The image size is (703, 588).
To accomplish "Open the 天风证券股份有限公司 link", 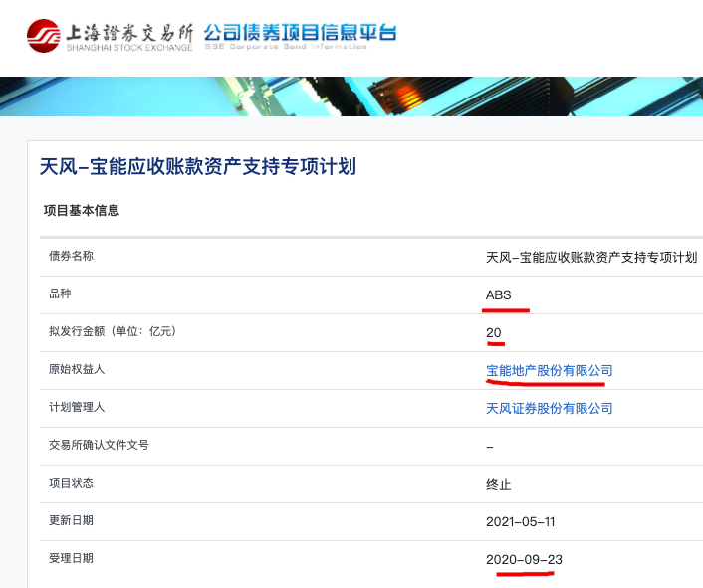I will pos(550,409).
